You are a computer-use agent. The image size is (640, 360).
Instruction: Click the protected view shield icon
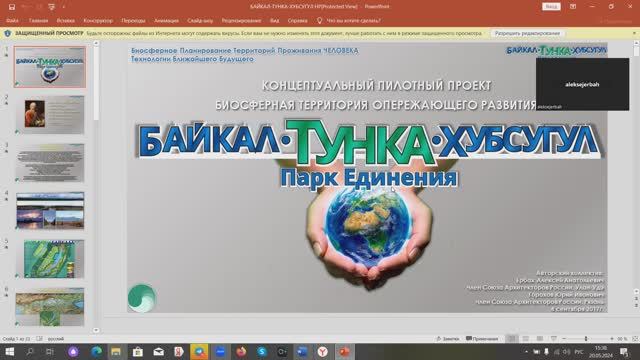coord(8,33)
